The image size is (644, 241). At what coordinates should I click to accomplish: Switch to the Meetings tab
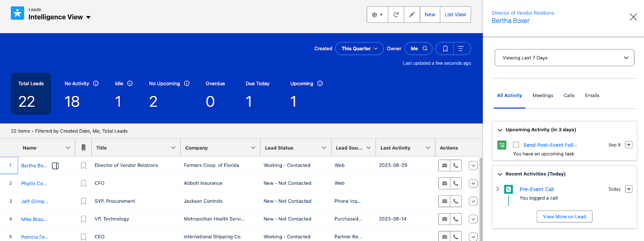point(543,96)
